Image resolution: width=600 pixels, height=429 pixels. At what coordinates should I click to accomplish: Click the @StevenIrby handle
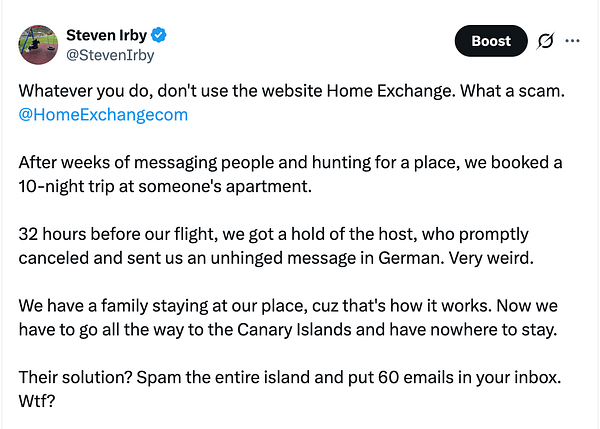[x=110, y=55]
